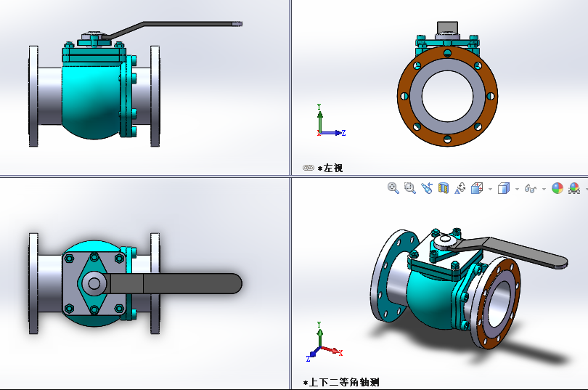Click the Zoom to Fit magnifier icon
588x390 pixels.
[x=393, y=188]
